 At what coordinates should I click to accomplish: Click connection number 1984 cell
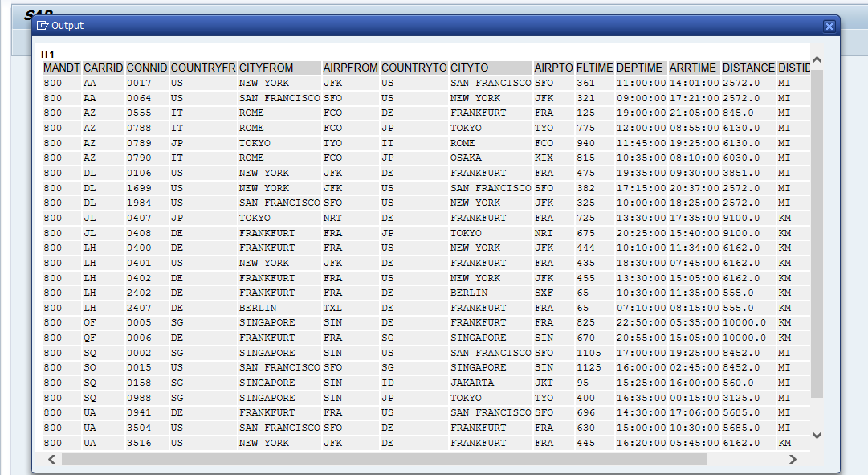click(147, 203)
